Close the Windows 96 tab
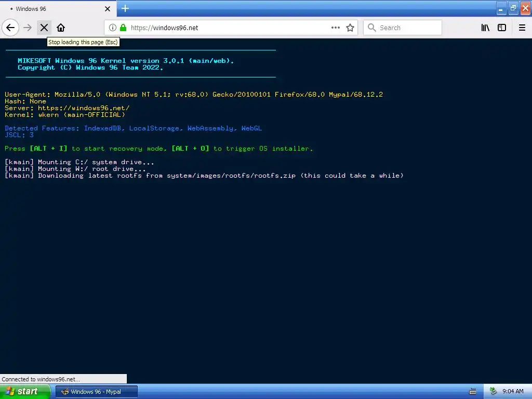The width and height of the screenshot is (532, 399). [x=108, y=9]
